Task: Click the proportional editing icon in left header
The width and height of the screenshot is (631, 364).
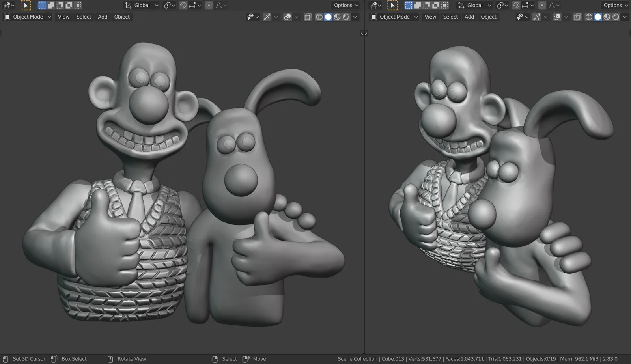Action: (209, 5)
